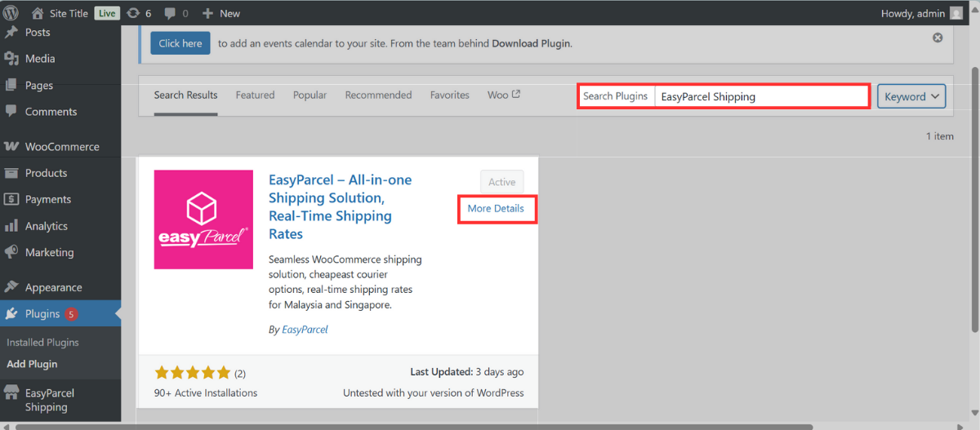This screenshot has height=430, width=980.
Task: Click 'Untested with your version of WordPress' text
Action: click(x=434, y=393)
